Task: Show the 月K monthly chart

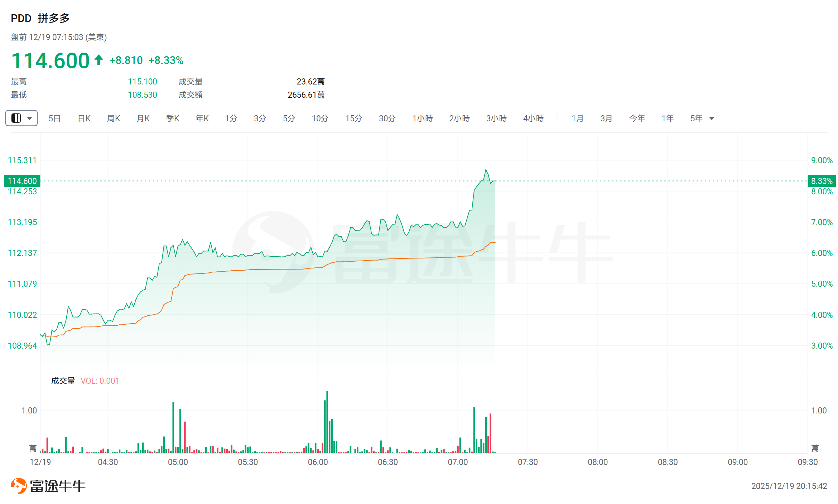Action: 143,118
